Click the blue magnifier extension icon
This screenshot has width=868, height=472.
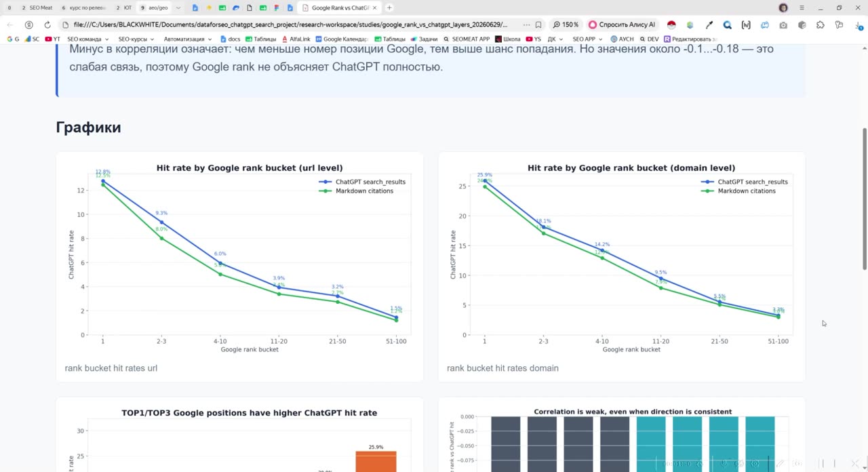[x=728, y=25]
